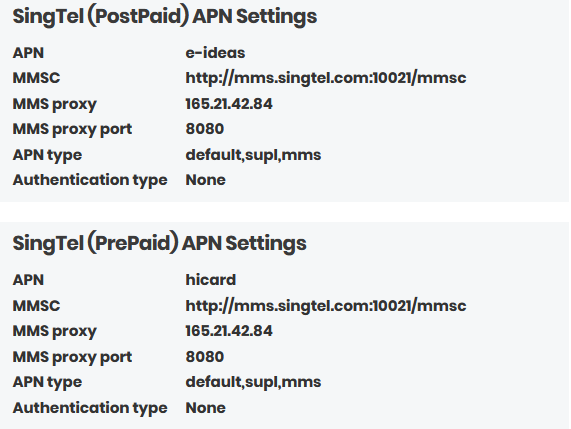Screen dimensions: 571x429
Task: Select PostPaid APN type 'default,supl,mms'
Action: coord(253,155)
